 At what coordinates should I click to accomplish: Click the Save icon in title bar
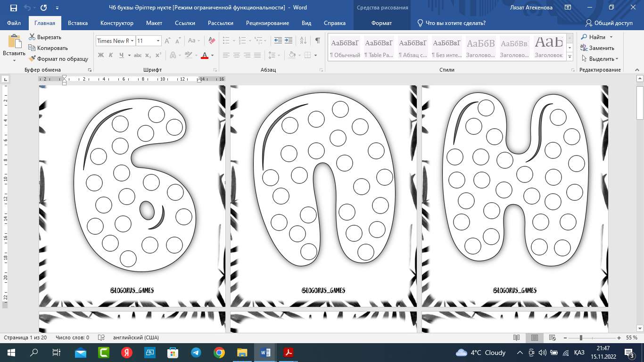point(13,8)
